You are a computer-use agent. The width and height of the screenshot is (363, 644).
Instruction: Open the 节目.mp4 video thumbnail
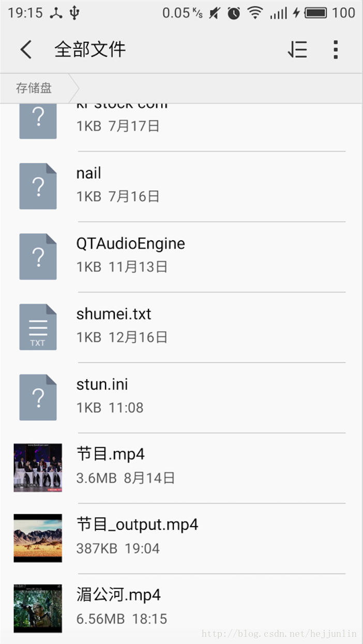coord(38,467)
